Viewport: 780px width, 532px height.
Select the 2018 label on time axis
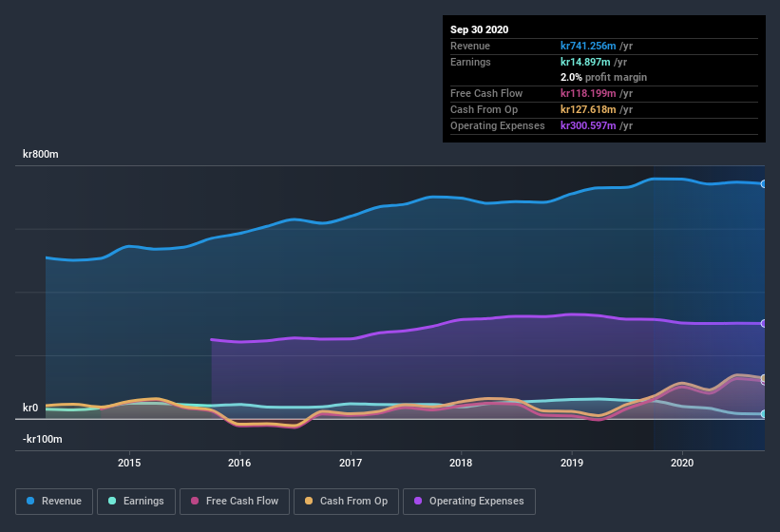click(461, 463)
